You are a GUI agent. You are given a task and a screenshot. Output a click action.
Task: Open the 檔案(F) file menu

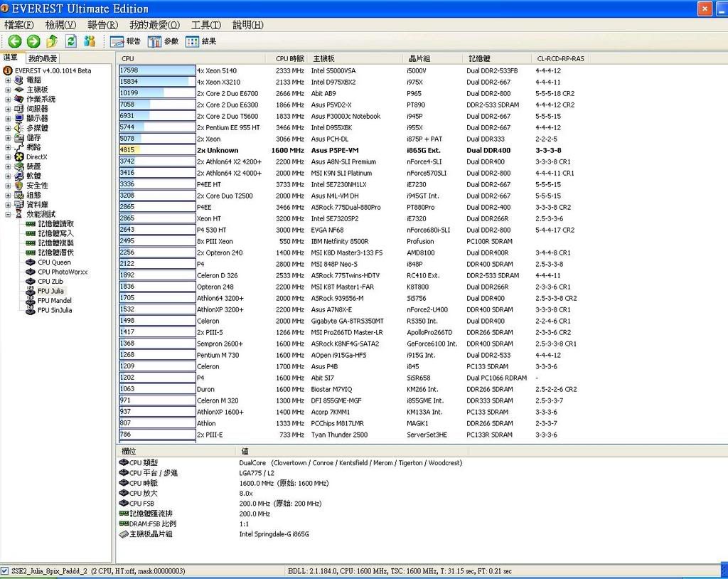[x=19, y=25]
